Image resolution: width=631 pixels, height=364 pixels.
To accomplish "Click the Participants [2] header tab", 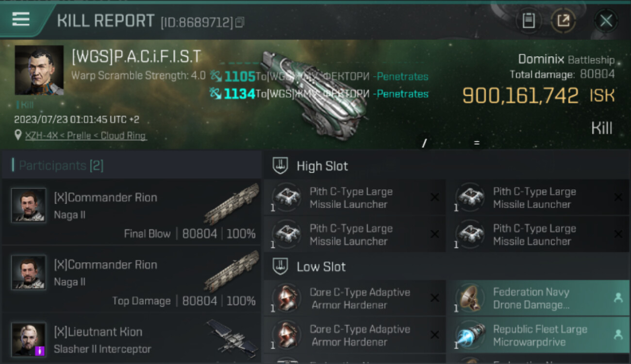I will click(58, 165).
